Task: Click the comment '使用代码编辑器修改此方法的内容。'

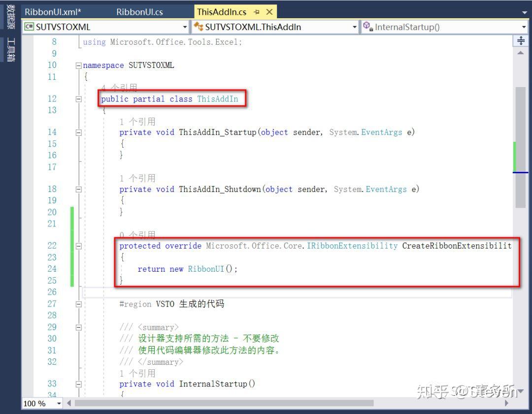Action: click(x=209, y=350)
